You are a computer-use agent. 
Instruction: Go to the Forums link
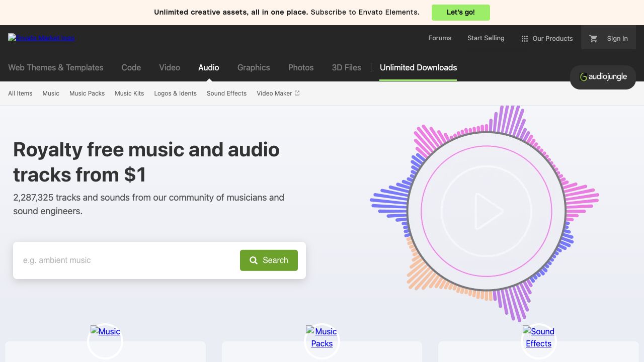pyautogui.click(x=440, y=38)
